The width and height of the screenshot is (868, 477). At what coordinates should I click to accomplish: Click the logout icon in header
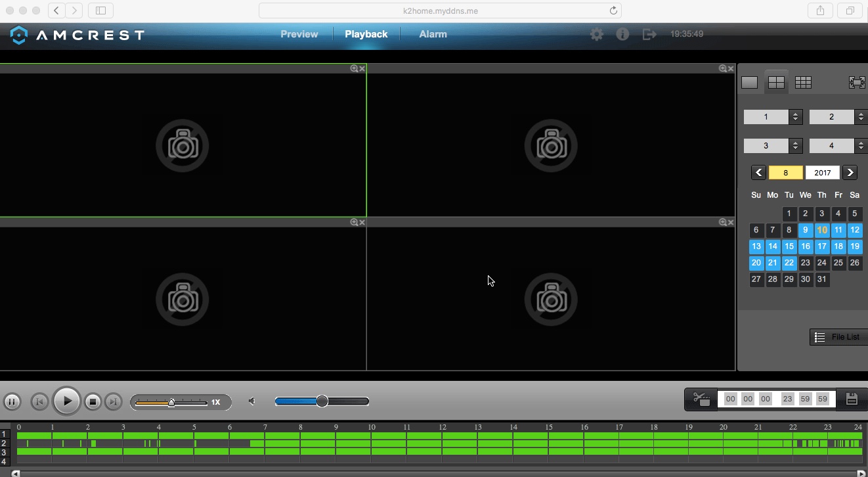(x=649, y=34)
